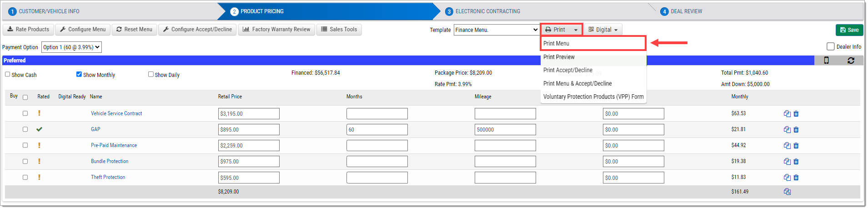Click the Rate Products button

point(29,30)
